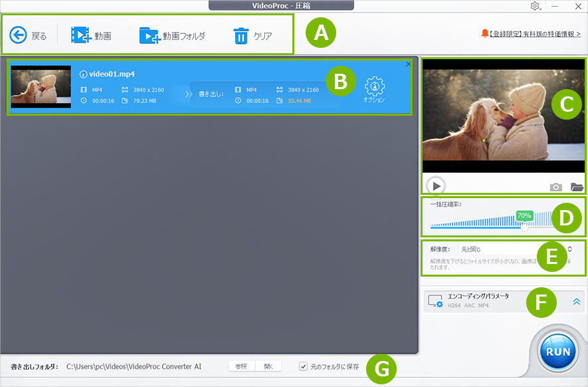The width and height of the screenshot is (588, 387).
Task: Collapse the エンコーディングパラメータ panel via its chevron
Action: tap(575, 301)
